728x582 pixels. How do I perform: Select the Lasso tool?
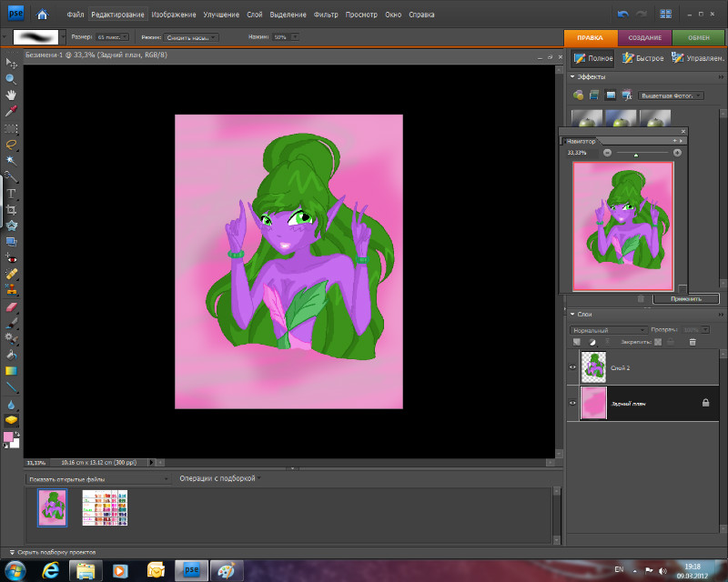[x=12, y=145]
